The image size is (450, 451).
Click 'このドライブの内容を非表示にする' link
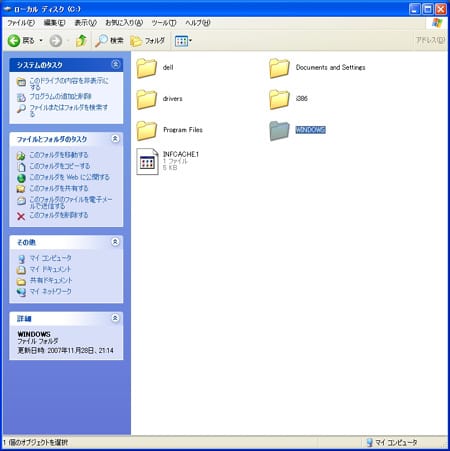pos(69,84)
